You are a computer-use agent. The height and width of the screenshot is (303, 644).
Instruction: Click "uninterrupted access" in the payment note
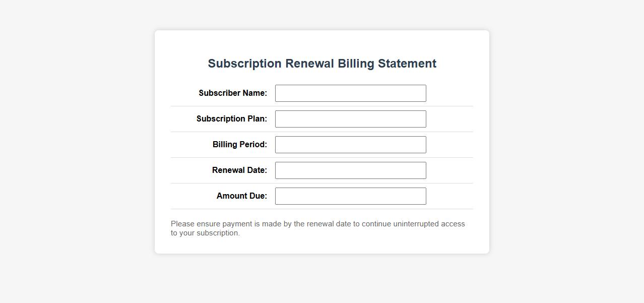pos(429,224)
